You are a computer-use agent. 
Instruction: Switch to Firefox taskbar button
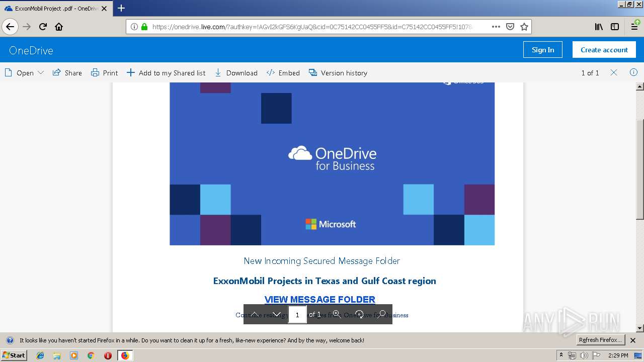[125, 355]
